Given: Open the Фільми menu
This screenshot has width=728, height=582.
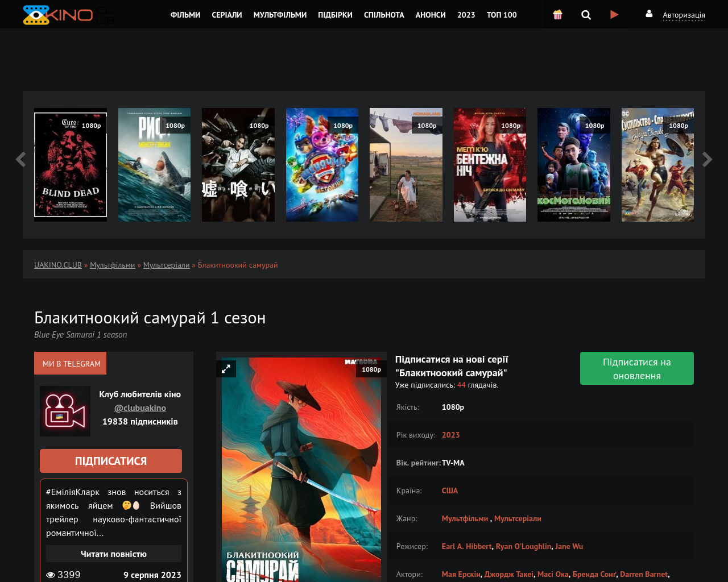Looking at the screenshot, I should tap(185, 15).
